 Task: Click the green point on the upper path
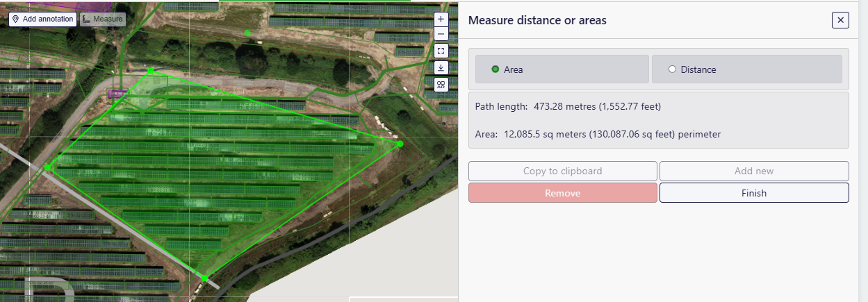pos(247,33)
